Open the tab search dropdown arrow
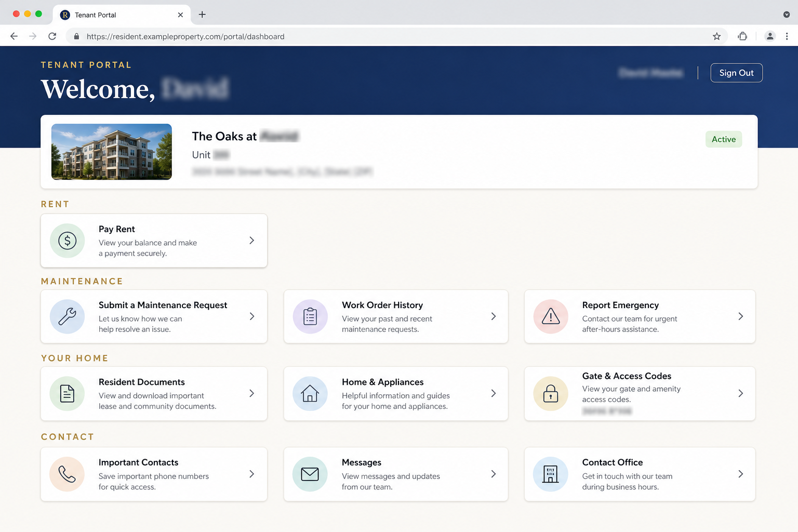The width and height of the screenshot is (798, 532). (x=787, y=15)
